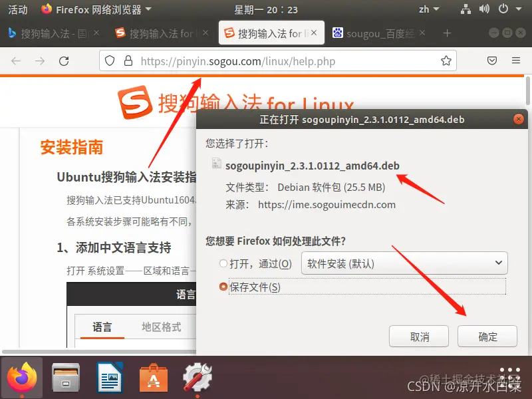This screenshot has height=399, width=532.
Task: Open tracking protection shield icon
Action: click(110, 61)
